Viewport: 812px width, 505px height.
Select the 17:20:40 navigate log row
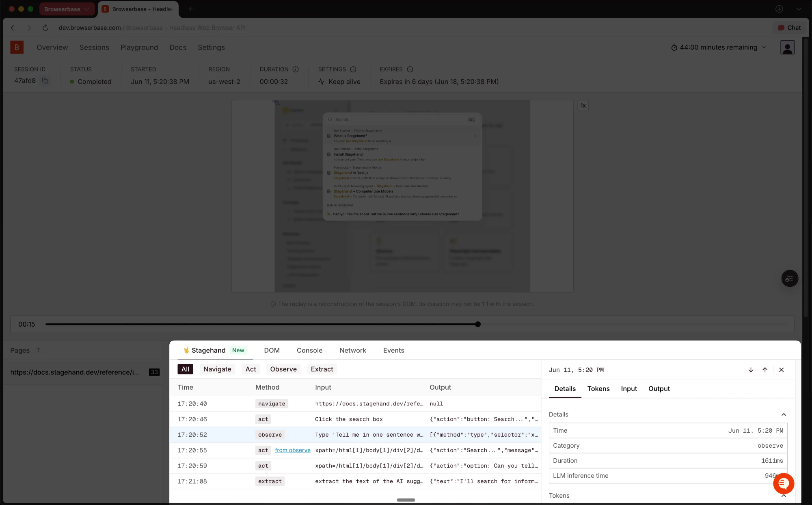coord(355,403)
